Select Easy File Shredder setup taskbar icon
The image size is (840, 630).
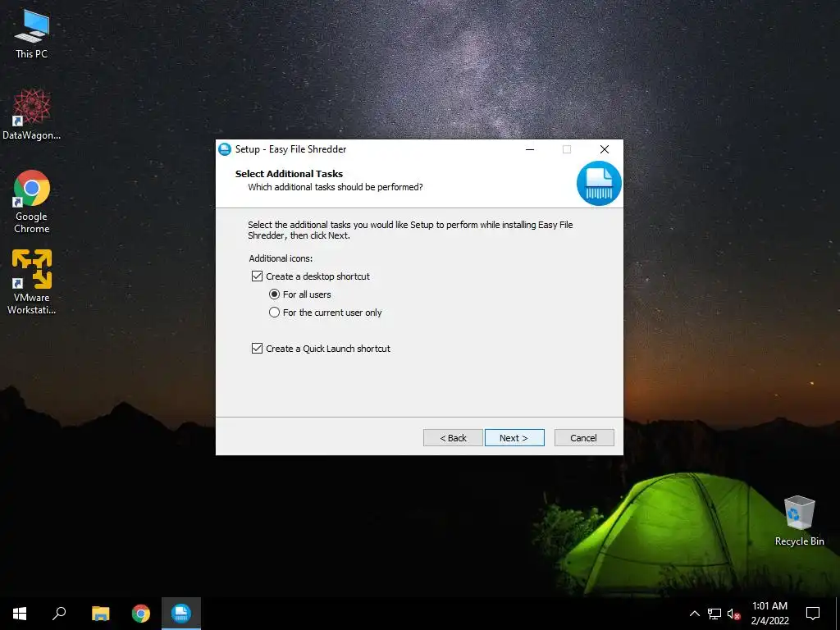tap(181, 614)
